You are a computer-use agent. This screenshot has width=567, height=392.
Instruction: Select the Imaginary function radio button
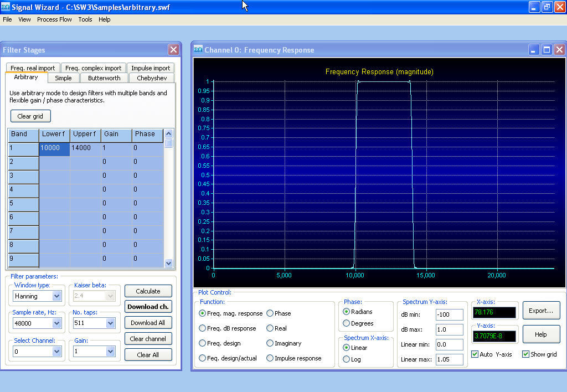270,343
